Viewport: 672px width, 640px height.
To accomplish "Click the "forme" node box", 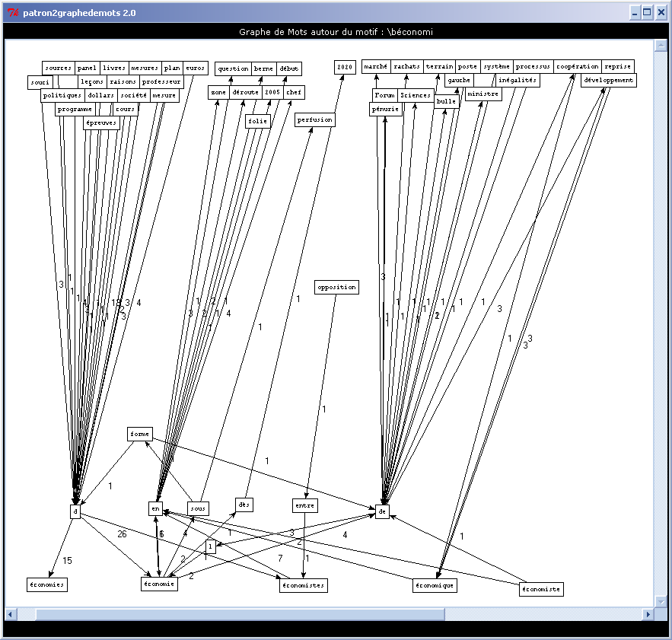I will [x=140, y=435].
